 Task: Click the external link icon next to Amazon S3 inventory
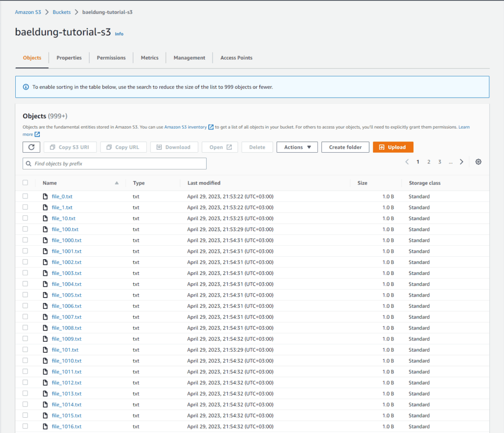pyautogui.click(x=211, y=127)
